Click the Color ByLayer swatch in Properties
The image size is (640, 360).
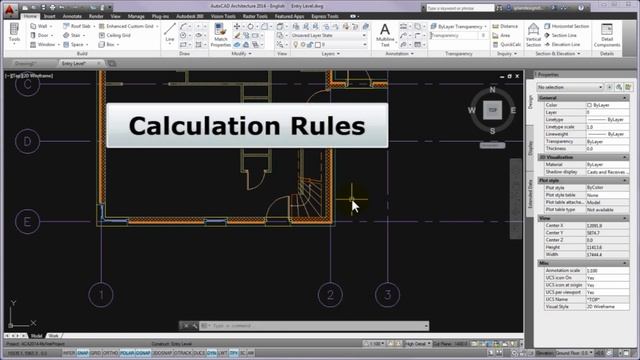(589, 105)
